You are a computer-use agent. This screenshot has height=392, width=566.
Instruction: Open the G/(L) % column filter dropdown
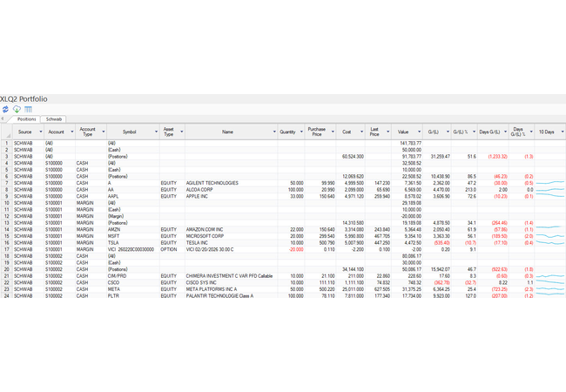tap(474, 132)
